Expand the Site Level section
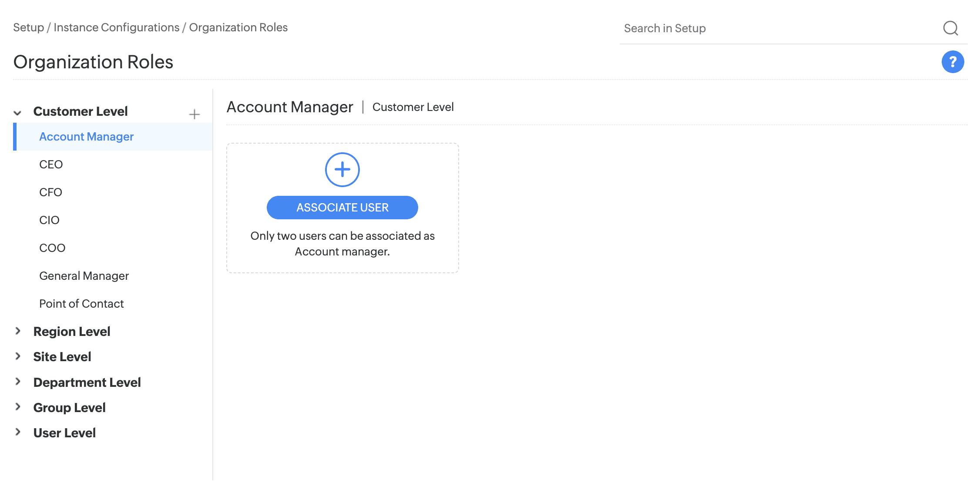Image resolution: width=980 pixels, height=483 pixels. pyautogui.click(x=18, y=356)
